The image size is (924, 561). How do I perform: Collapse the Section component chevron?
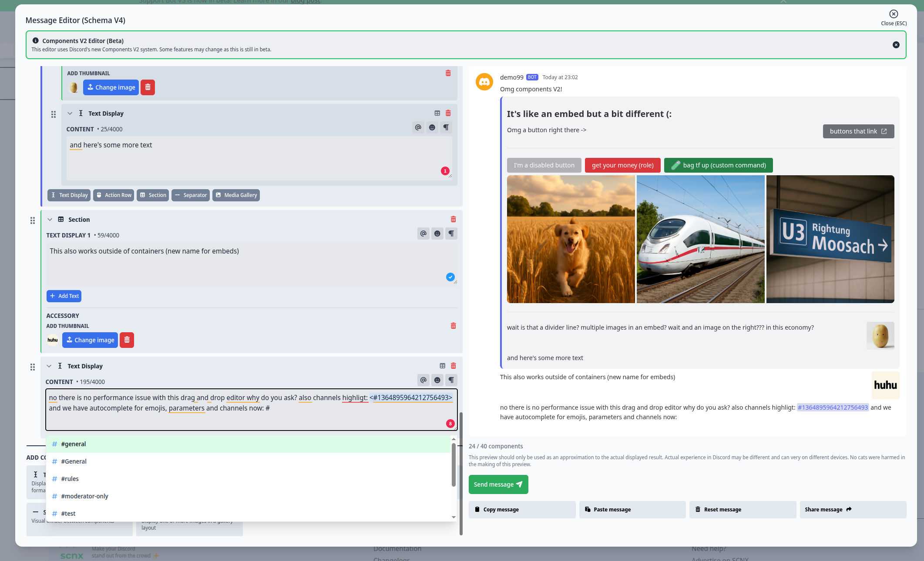pos(50,220)
